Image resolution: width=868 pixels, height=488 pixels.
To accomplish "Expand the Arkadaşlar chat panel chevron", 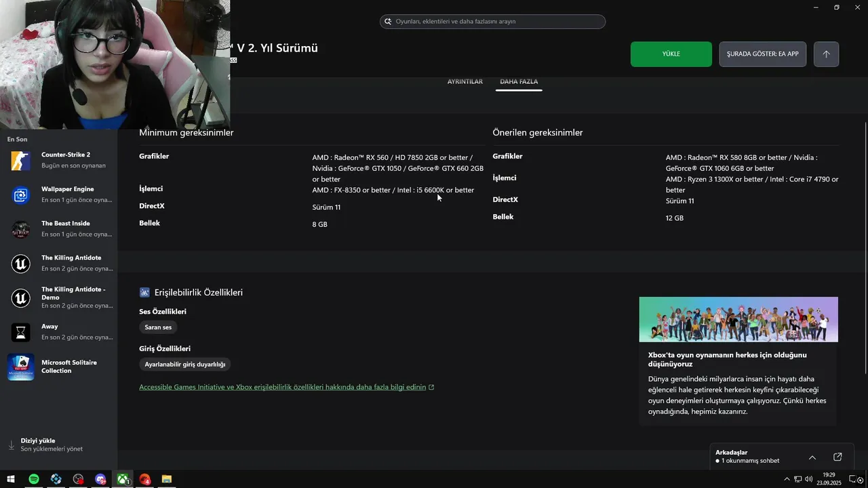I will 812,457.
